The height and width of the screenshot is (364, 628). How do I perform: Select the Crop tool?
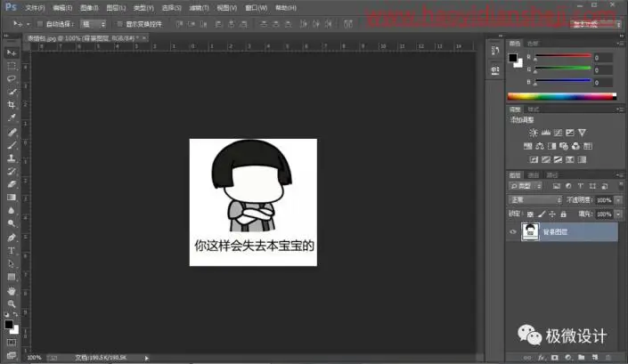(12, 105)
